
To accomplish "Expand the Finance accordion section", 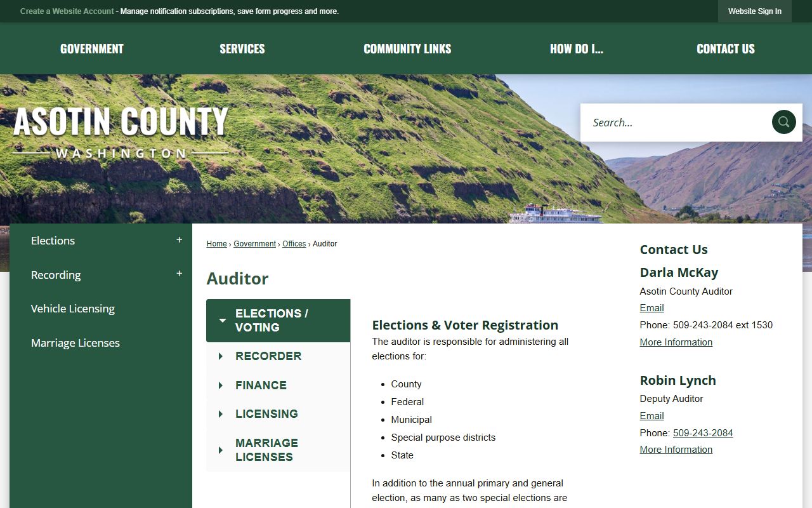I will click(278, 385).
